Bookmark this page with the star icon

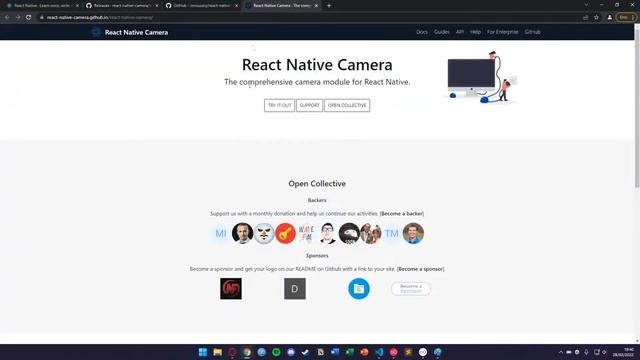pos(596,18)
